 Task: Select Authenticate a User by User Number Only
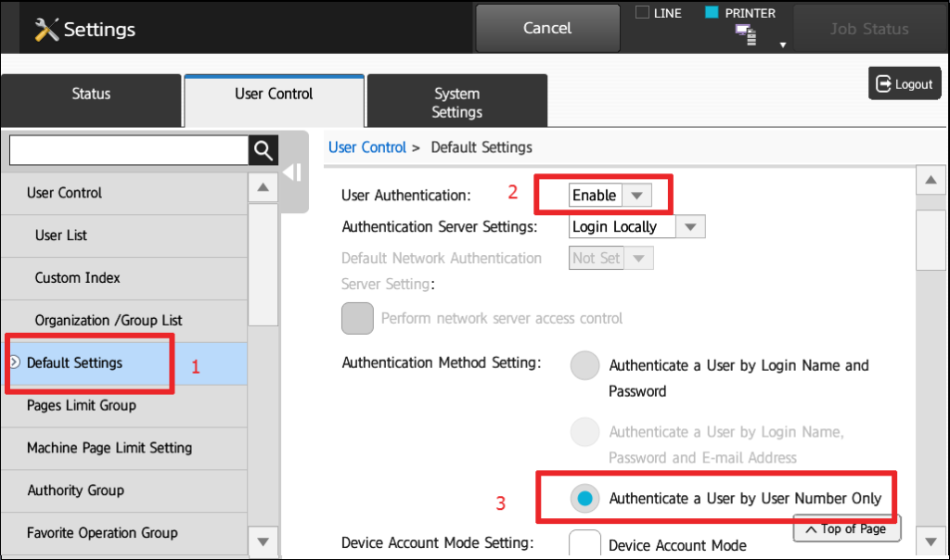[x=584, y=498]
